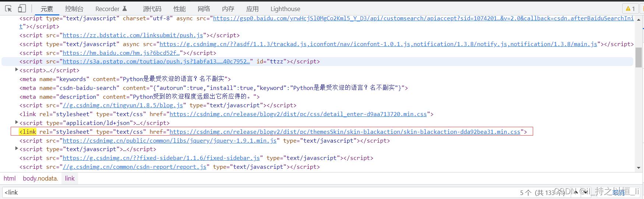The image size is (644, 199).
Task: Open the s3a.pstatp.com toutiao push.js link
Action: point(156,62)
